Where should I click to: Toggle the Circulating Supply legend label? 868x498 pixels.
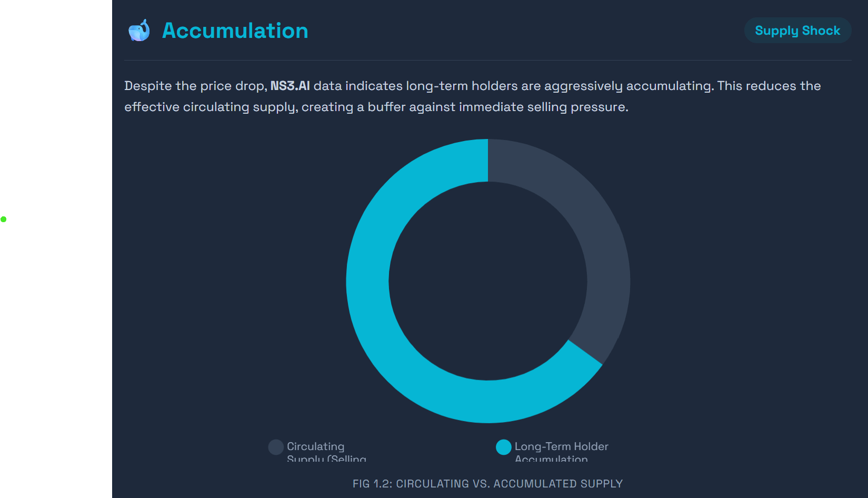pyautogui.click(x=316, y=447)
